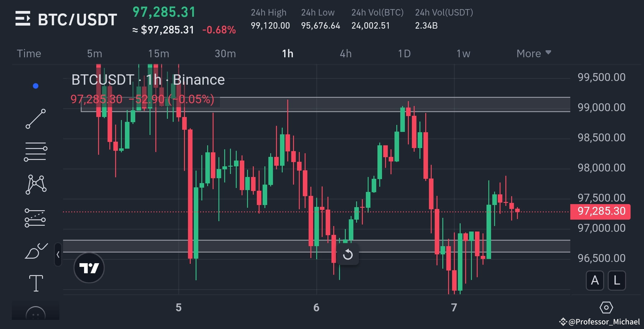The image size is (644, 329).
Task: Enable auto scale with the A button
Action: coord(595,281)
